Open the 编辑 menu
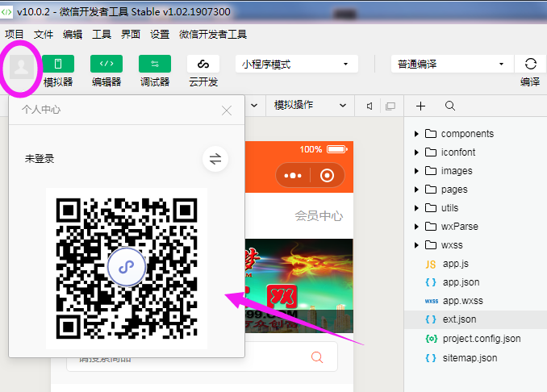 (x=73, y=34)
